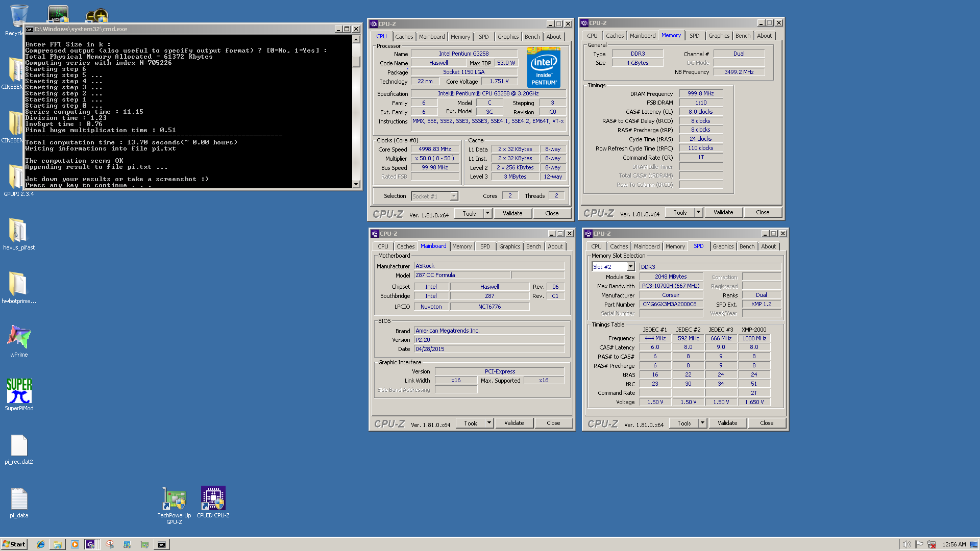This screenshot has height=551, width=980.
Task: Open the Socket #1 selection dropdown
Action: pyautogui.click(x=454, y=196)
